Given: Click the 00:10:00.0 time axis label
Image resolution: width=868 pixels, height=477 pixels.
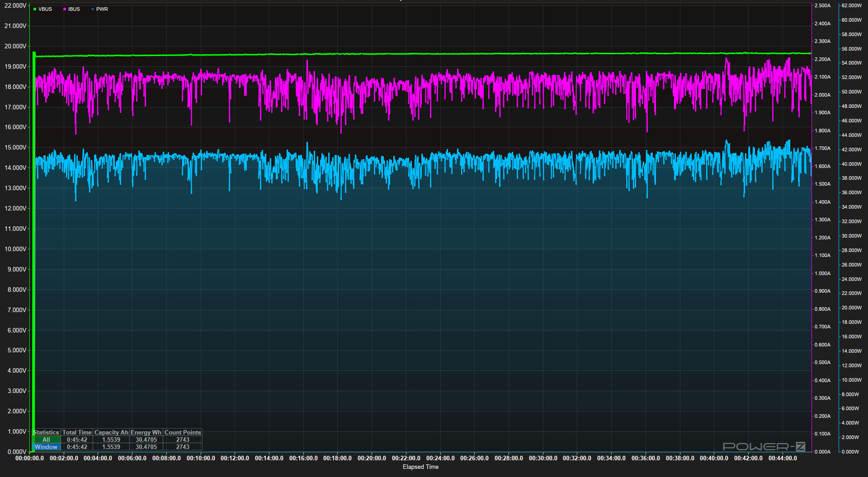Looking at the screenshot, I should [x=201, y=458].
